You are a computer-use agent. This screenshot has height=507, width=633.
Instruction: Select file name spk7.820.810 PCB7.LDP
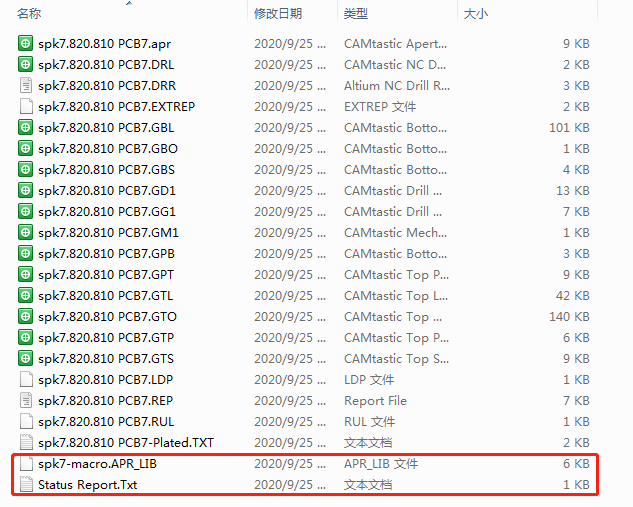pyautogui.click(x=105, y=379)
